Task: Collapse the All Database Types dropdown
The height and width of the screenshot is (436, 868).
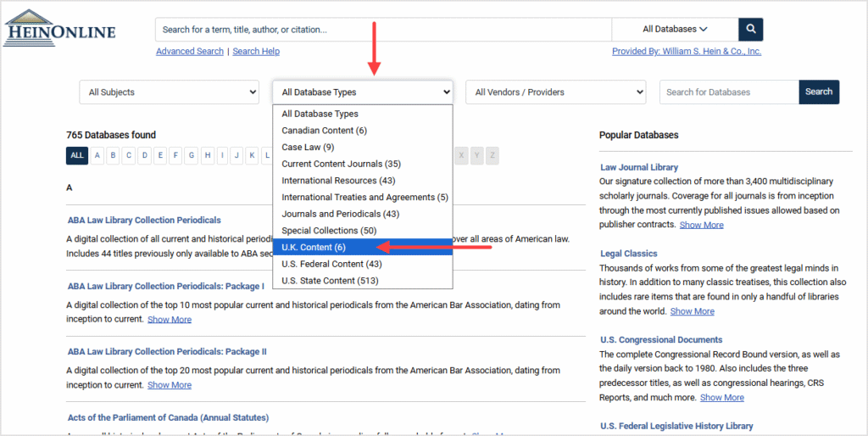Action: click(x=363, y=92)
